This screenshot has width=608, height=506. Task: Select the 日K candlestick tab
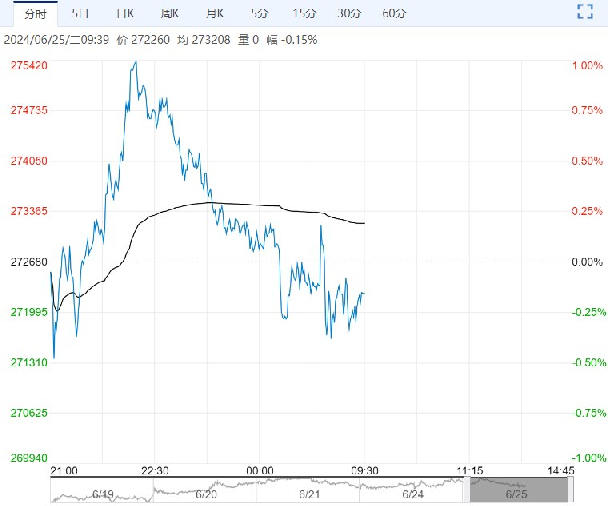(x=125, y=13)
